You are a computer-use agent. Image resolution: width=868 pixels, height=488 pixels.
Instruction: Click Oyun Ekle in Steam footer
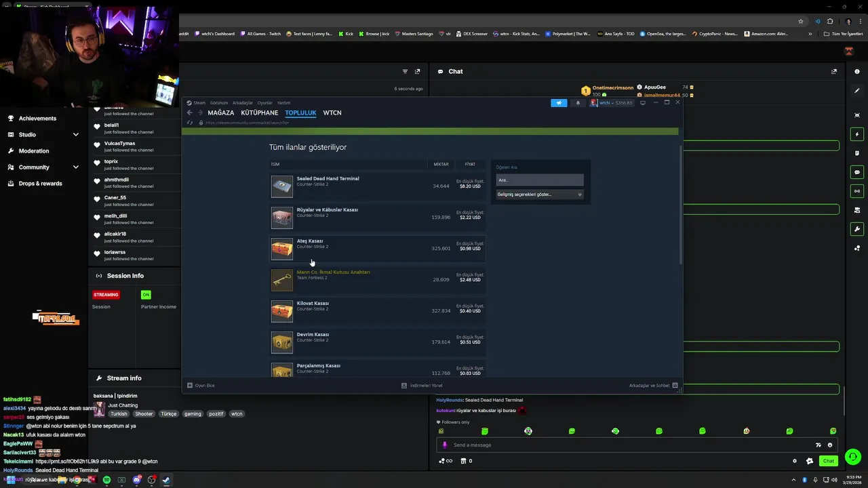click(201, 385)
